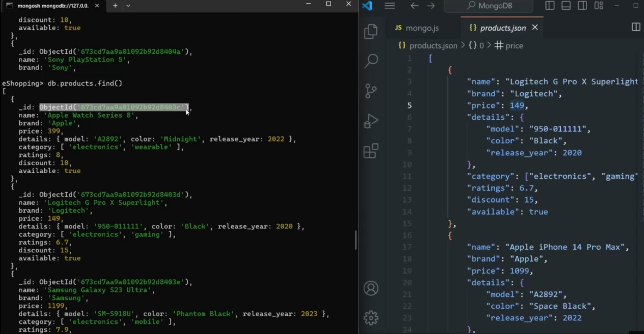Toggle the primary side bar layout icon
Image resolution: width=644 pixels, height=334 pixels.
click(550, 6)
